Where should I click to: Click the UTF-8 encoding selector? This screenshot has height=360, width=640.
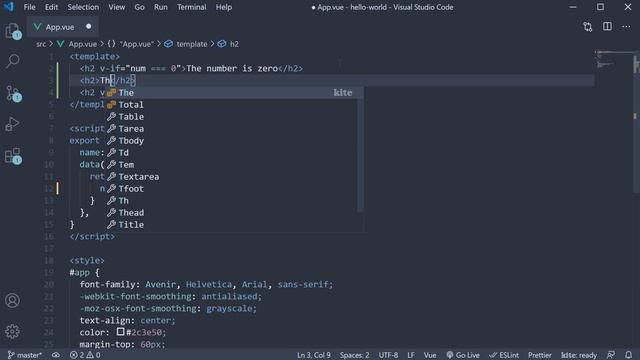click(388, 355)
